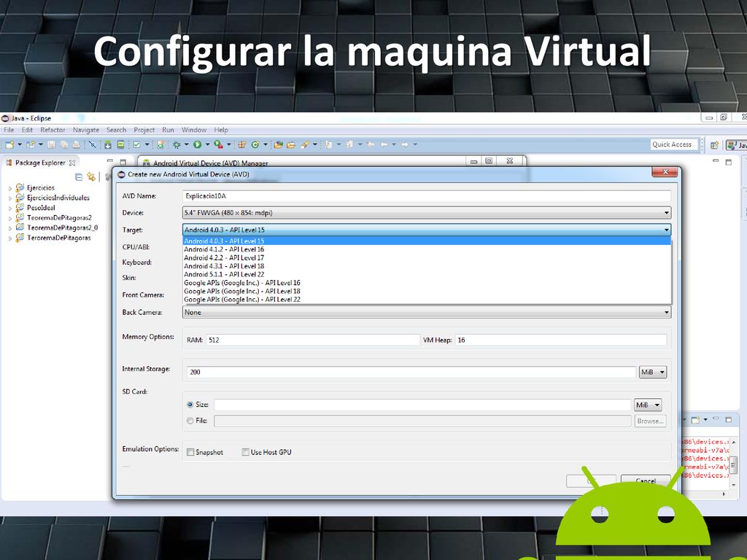Viewport: 747px width, 560px height.
Task: Open the Back Camera dropdown
Action: (x=427, y=312)
